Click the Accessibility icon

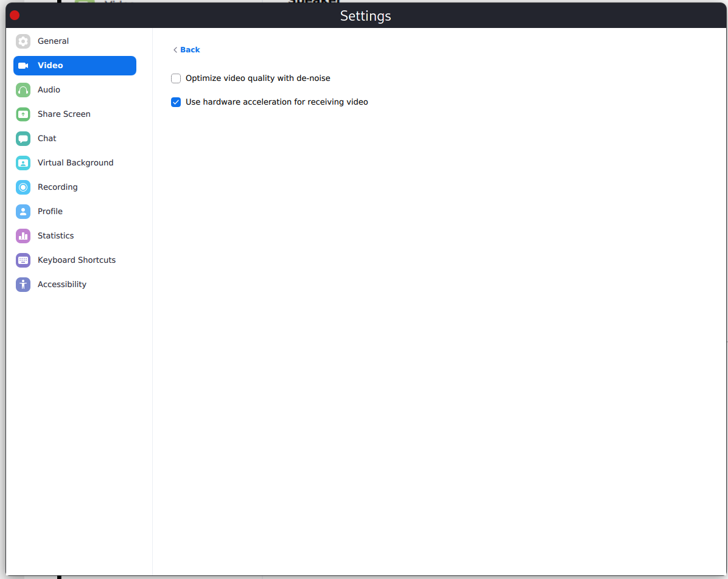(x=23, y=285)
